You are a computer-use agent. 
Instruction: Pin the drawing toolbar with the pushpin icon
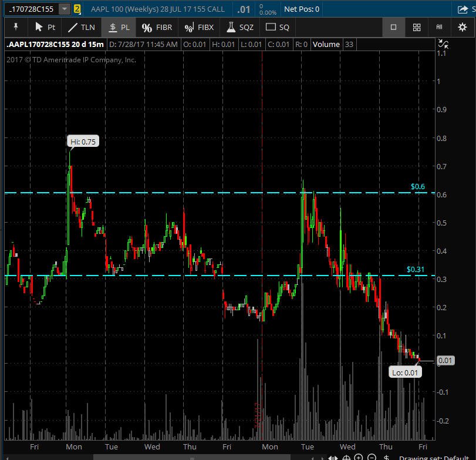pos(16,27)
